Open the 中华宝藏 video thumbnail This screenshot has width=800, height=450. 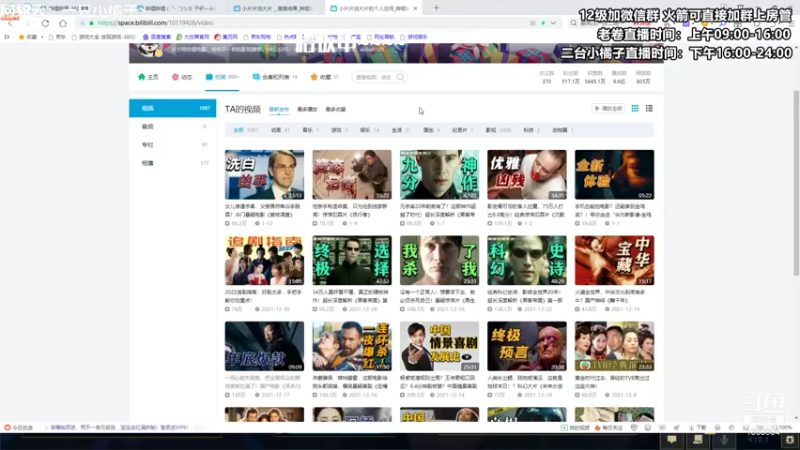point(614,260)
